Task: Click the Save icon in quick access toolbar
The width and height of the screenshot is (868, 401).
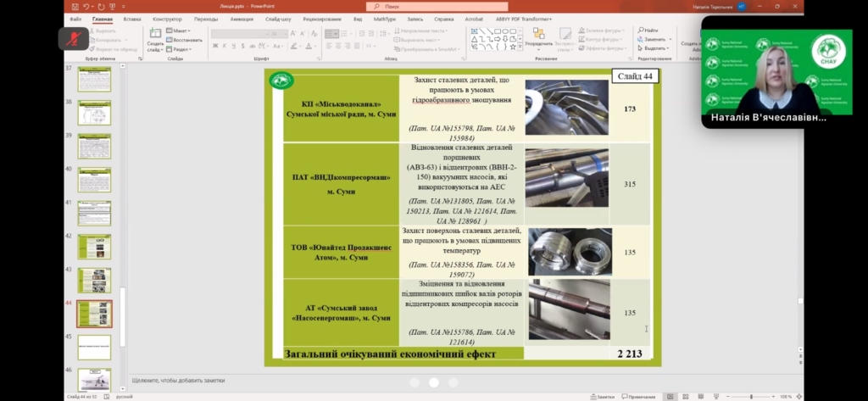Action: pyautogui.click(x=75, y=7)
